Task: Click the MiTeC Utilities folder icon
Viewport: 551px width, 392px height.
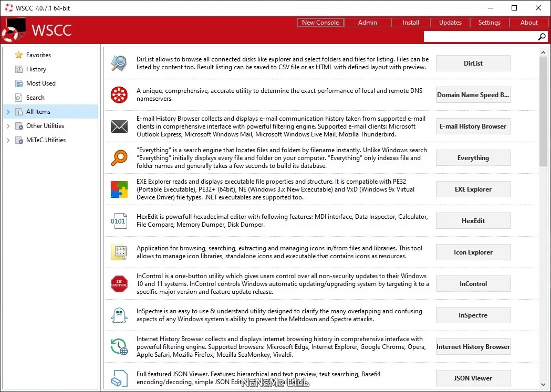Action: (x=18, y=140)
